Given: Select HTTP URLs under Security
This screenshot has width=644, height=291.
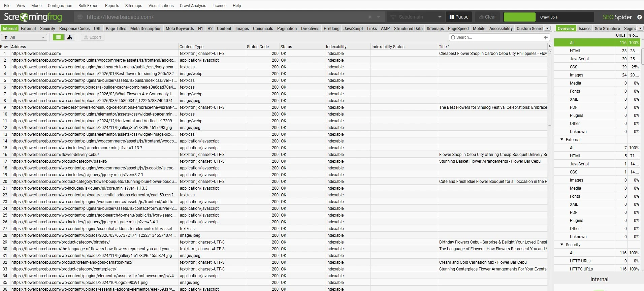Looking at the screenshot, I should [x=597, y=261].
